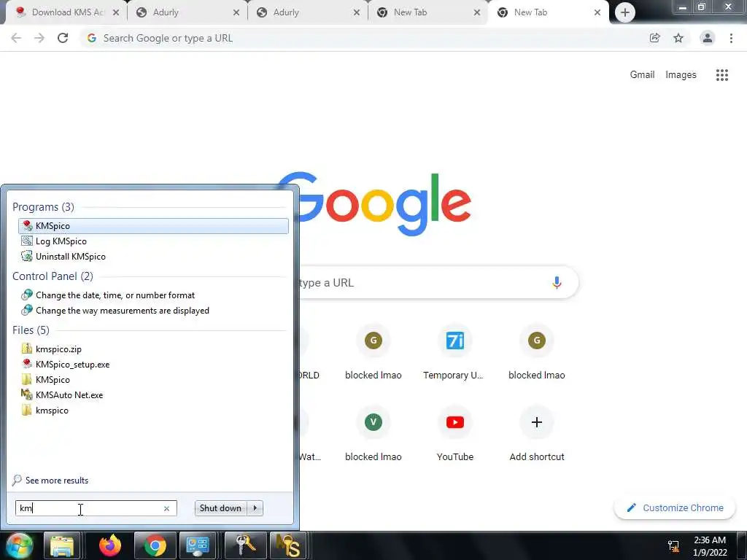Click the Shut down button
The image size is (747, 560).
pos(220,508)
